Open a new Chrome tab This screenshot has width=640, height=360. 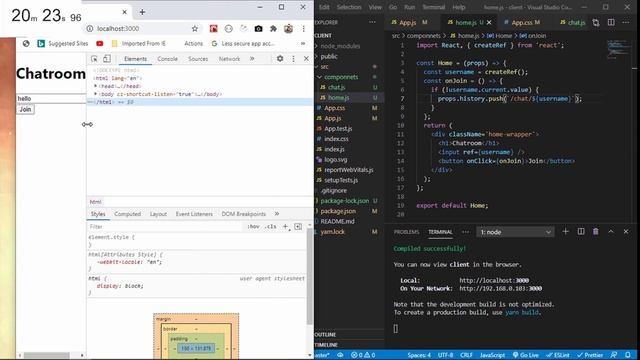(142, 12)
